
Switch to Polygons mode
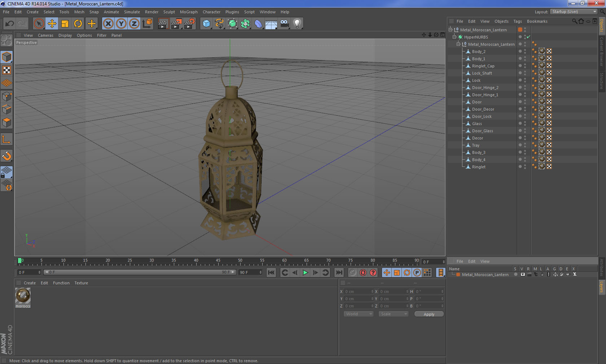pos(6,122)
